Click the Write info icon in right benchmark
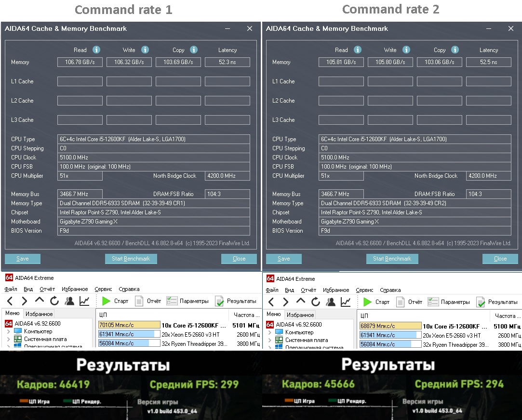522x420 pixels. point(406,50)
